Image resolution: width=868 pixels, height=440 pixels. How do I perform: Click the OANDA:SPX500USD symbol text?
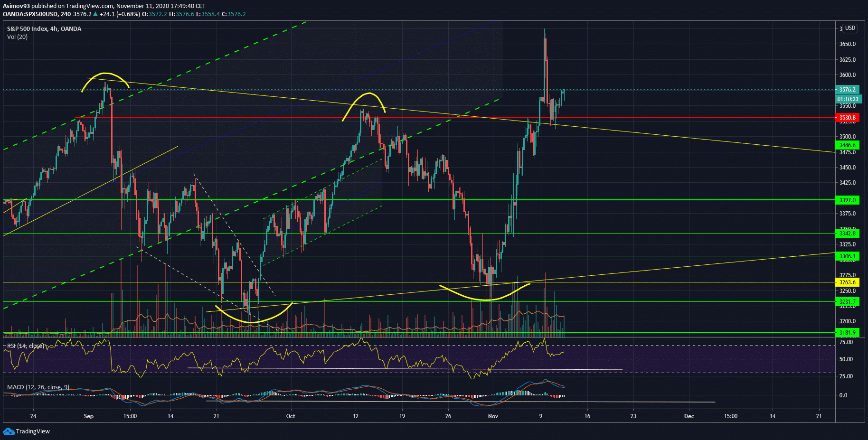pos(30,14)
